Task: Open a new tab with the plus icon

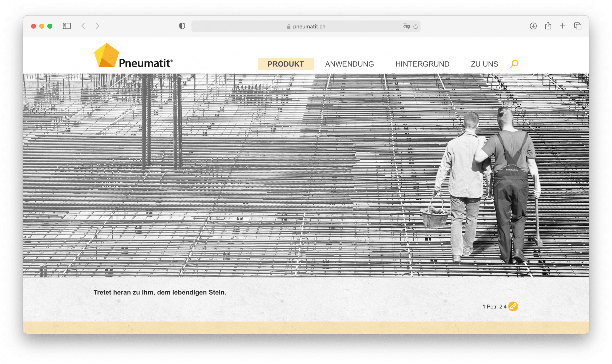Action: click(x=562, y=26)
